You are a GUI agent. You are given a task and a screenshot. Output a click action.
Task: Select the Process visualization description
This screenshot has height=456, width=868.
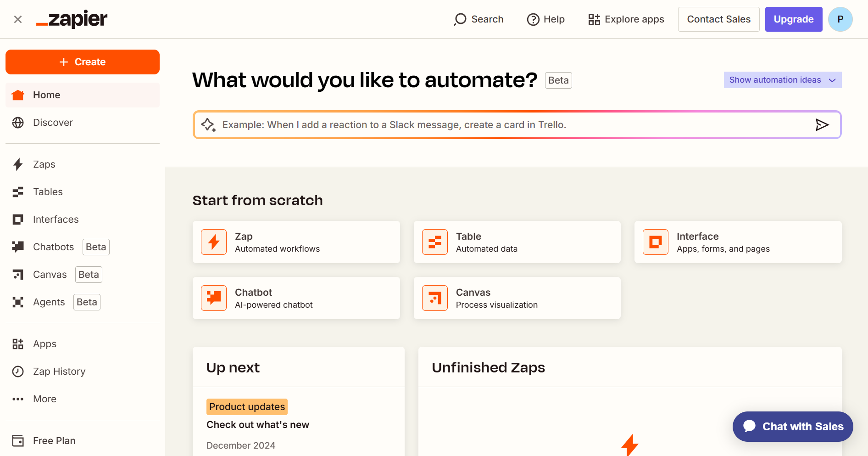click(x=497, y=305)
